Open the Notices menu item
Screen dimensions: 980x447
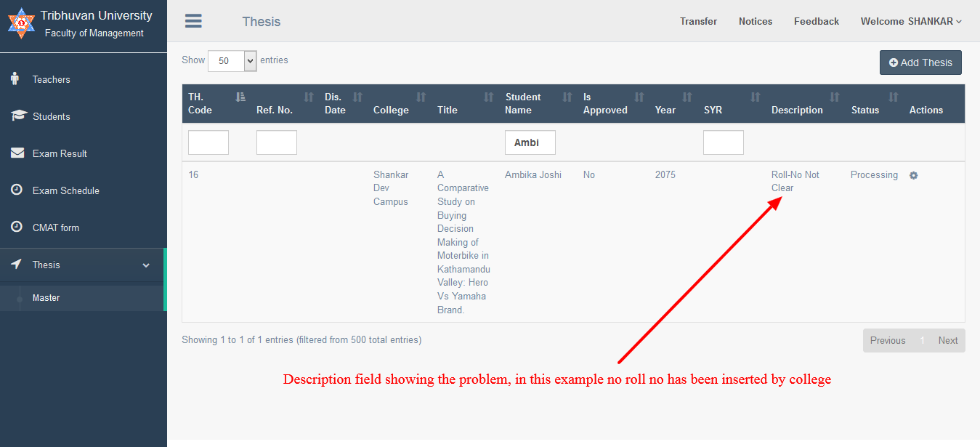pyautogui.click(x=756, y=21)
